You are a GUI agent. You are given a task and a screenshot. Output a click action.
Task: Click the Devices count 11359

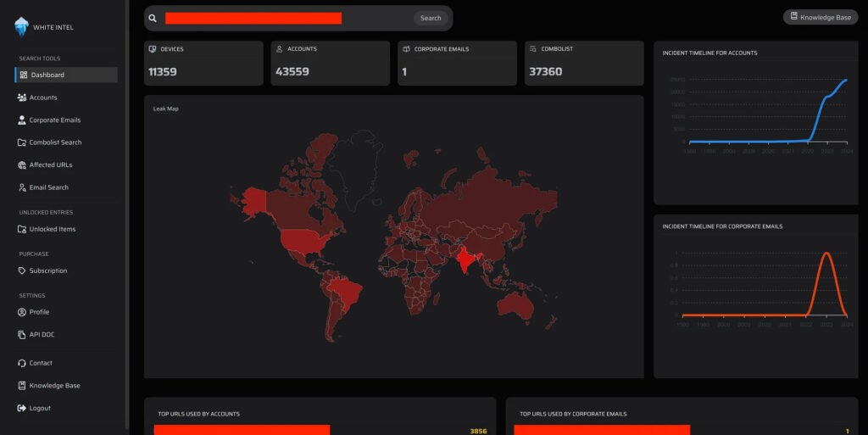coord(163,72)
